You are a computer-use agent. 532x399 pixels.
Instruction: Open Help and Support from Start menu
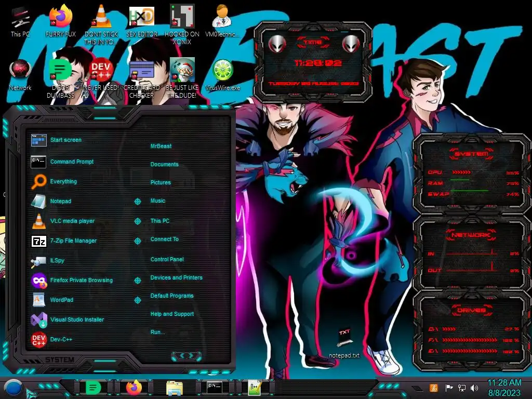tap(172, 314)
